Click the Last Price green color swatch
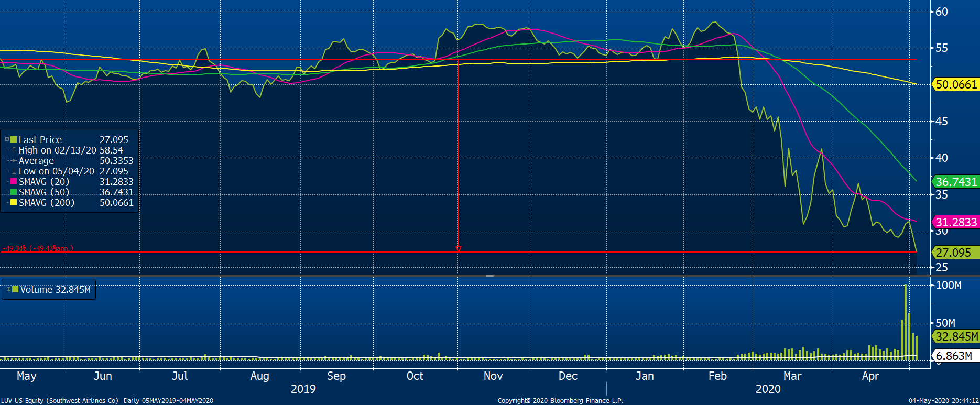Image resolution: width=980 pixels, height=405 pixels. point(14,139)
